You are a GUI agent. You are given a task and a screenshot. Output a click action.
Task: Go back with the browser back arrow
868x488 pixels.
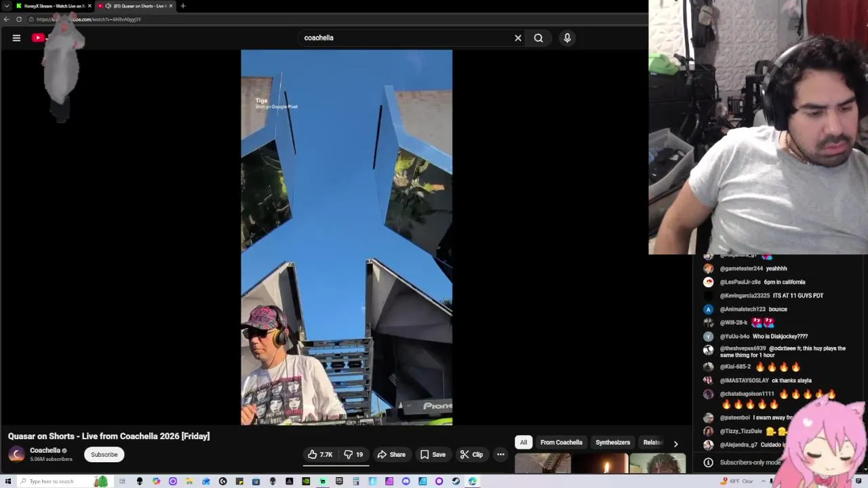click(x=7, y=19)
